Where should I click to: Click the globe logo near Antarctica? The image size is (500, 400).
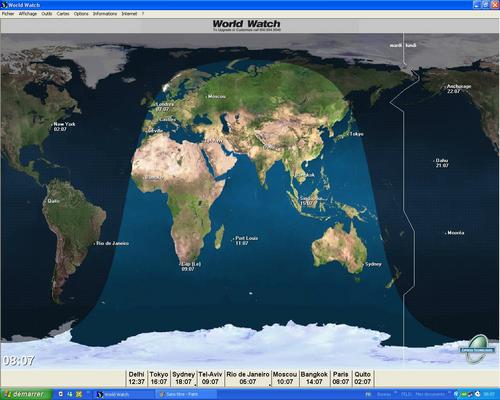(x=478, y=348)
